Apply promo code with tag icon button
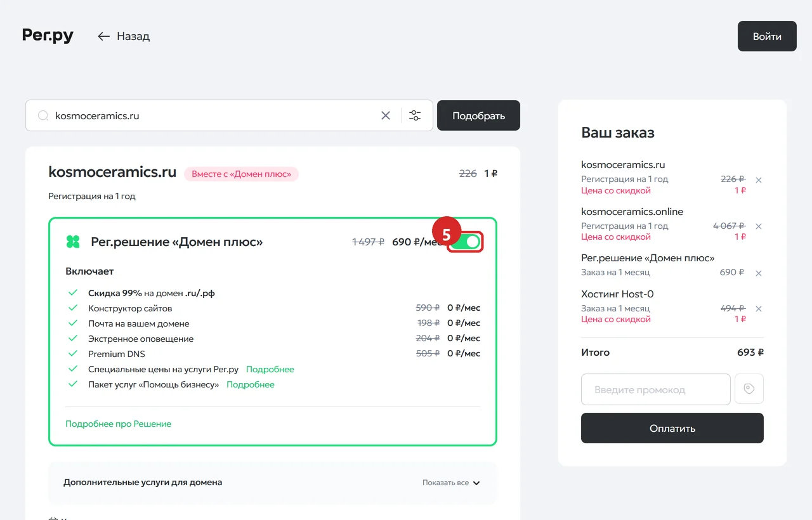This screenshot has width=812, height=520. (x=749, y=389)
